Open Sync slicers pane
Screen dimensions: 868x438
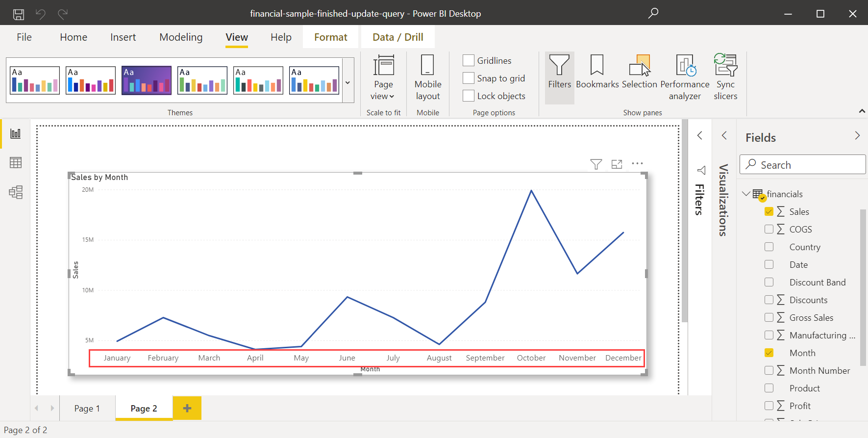coord(725,78)
